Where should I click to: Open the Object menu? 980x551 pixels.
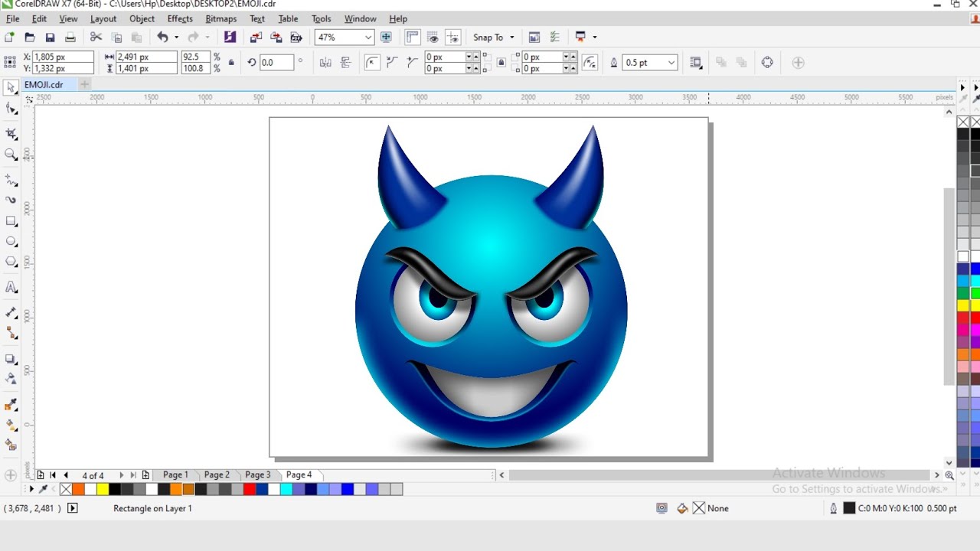click(x=142, y=18)
